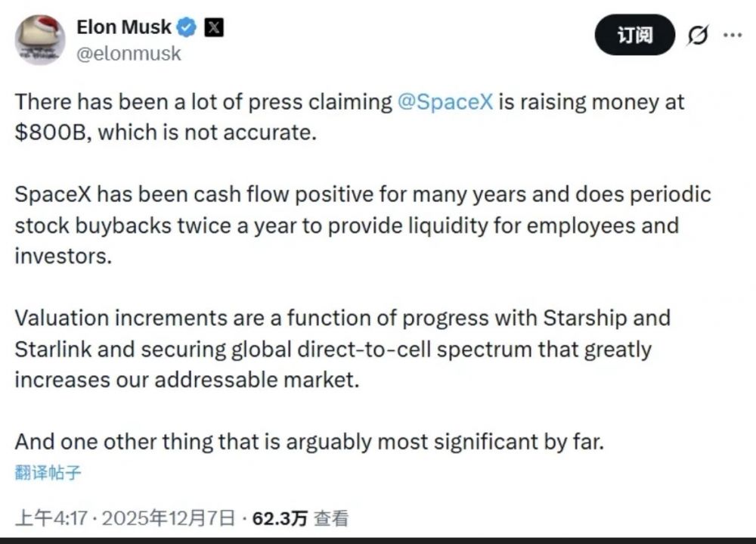756x544 pixels.
Task: Click the word "investors." in the post
Action: (63, 256)
